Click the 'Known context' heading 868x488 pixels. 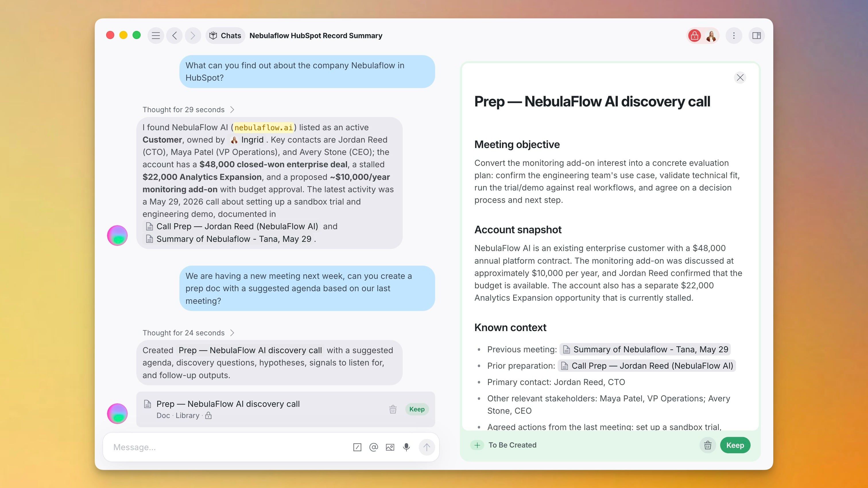click(x=510, y=328)
